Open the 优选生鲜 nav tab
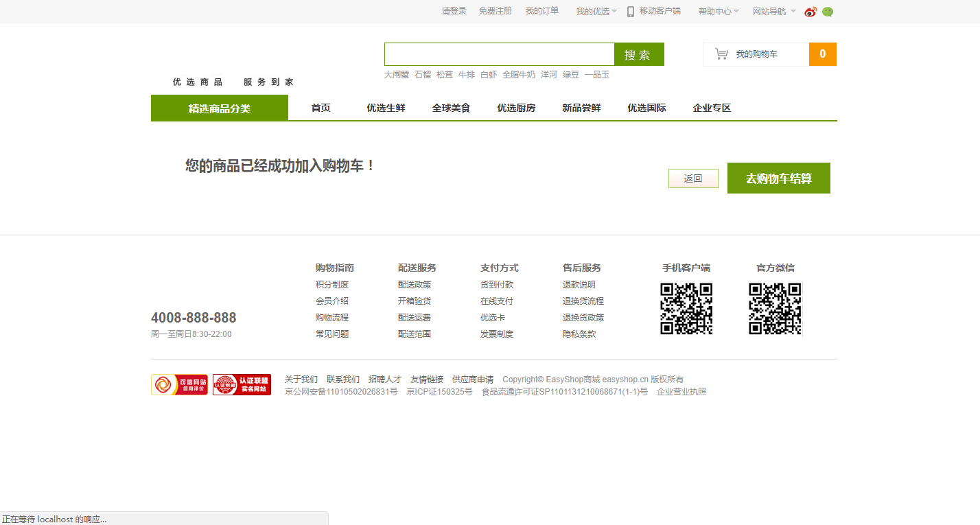This screenshot has width=980, height=525. click(386, 108)
